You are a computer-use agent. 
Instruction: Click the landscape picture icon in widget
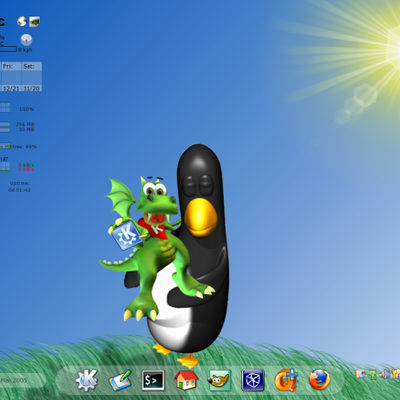34,22
